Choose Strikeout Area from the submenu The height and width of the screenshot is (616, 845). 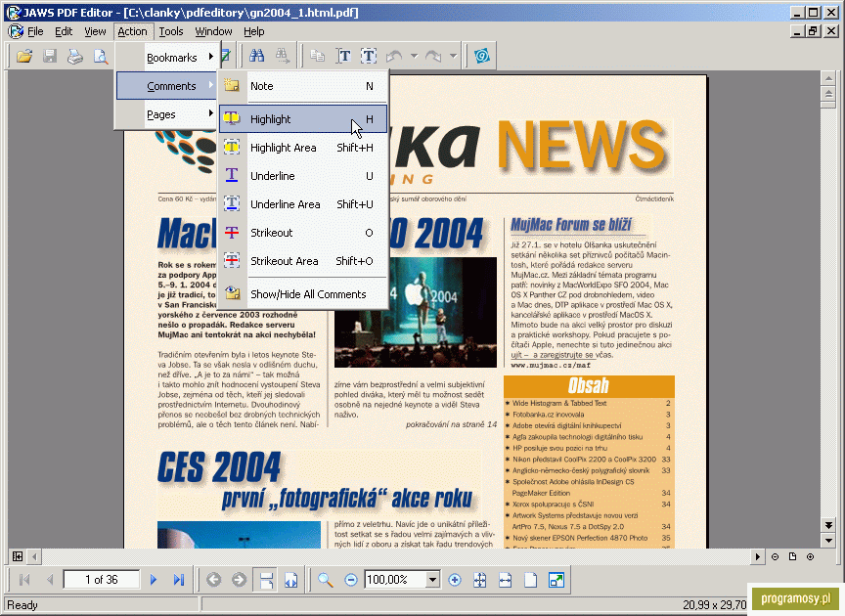[x=303, y=261]
